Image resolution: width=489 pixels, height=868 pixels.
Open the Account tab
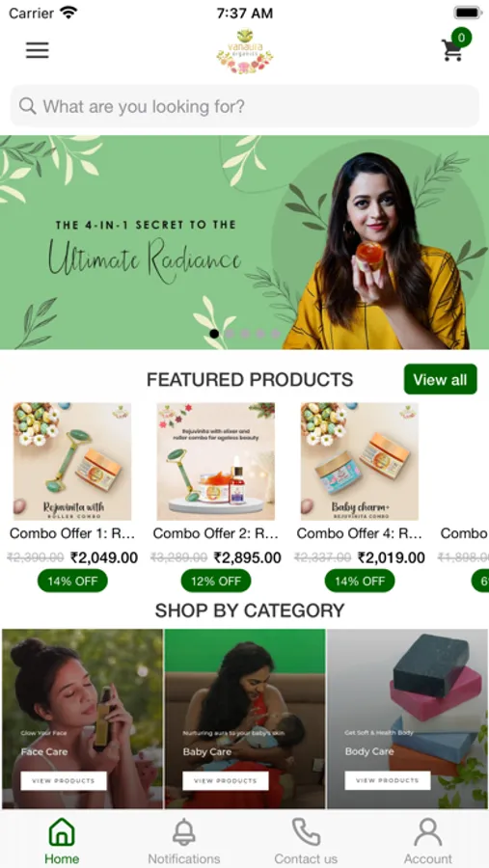pos(427,840)
